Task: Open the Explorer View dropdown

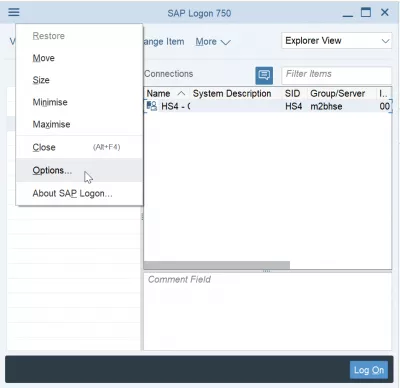Action: click(x=336, y=41)
